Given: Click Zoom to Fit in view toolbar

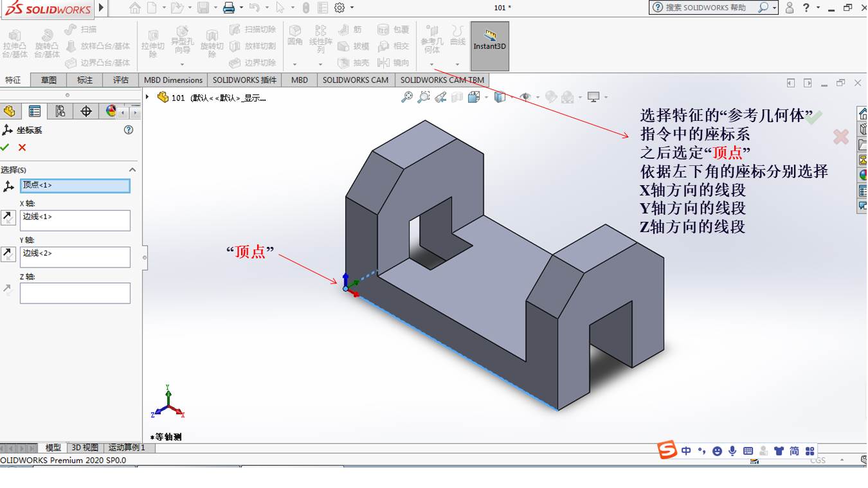Looking at the screenshot, I should [407, 97].
